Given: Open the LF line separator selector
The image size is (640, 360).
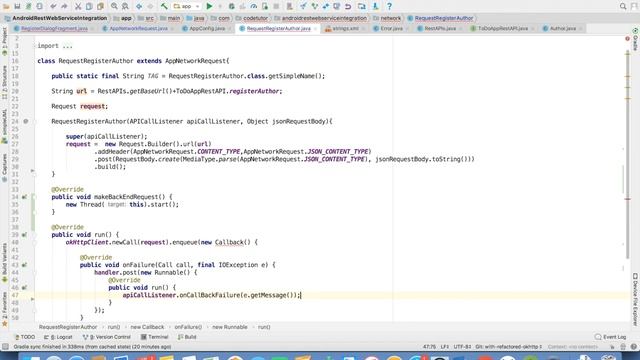Looking at the screenshot, I should point(444,347).
